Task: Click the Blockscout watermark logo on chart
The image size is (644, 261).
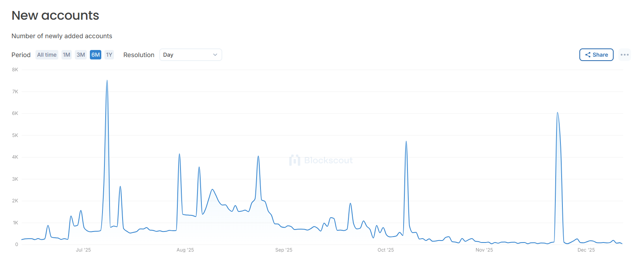Action: tap(295, 160)
